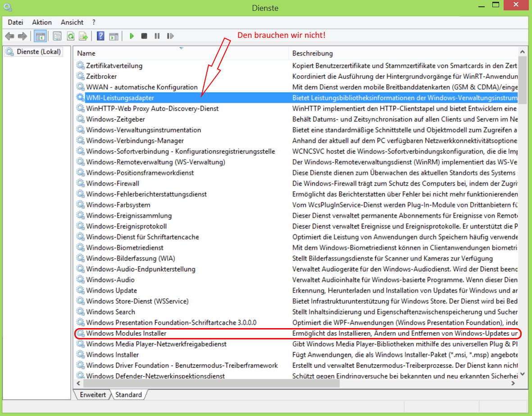Select Windows-Bilderfassung (WIA) service
The image size is (532, 416).
pyautogui.click(x=296, y=258)
